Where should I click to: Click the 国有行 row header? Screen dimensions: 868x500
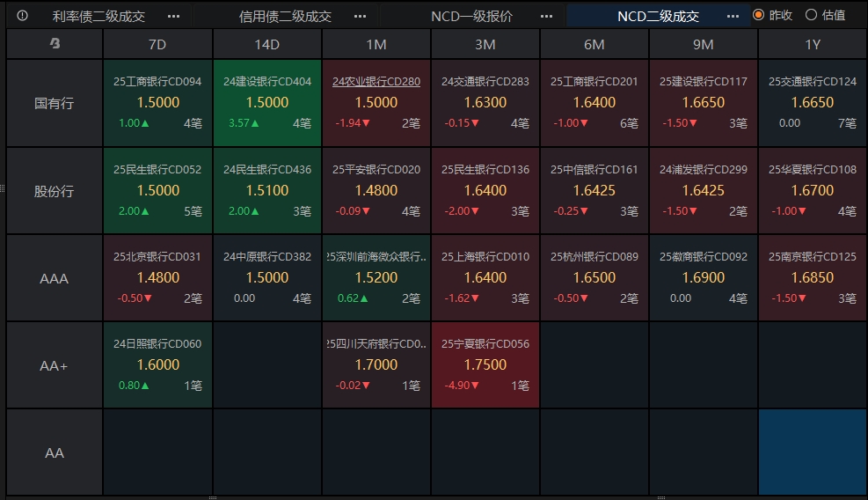pos(55,103)
